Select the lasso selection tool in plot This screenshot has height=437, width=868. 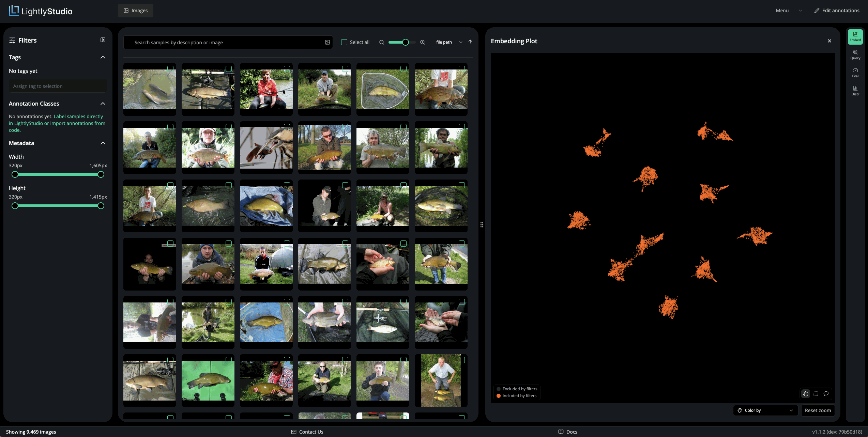point(826,393)
